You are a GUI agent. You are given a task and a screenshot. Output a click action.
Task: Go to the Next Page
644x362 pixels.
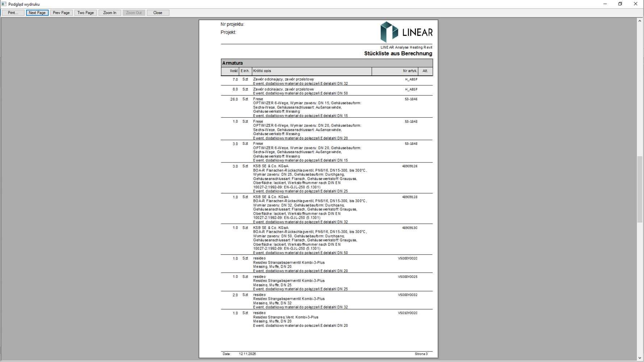pos(37,13)
